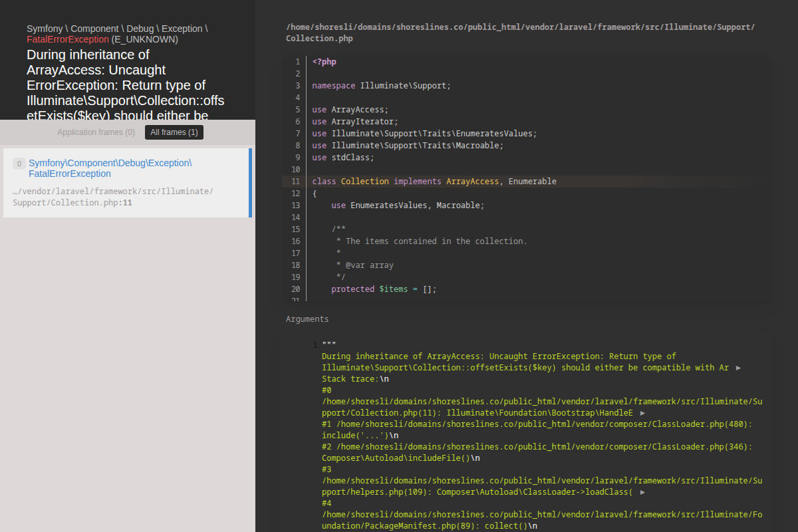Click line number 20 in the code gutter

pos(295,289)
